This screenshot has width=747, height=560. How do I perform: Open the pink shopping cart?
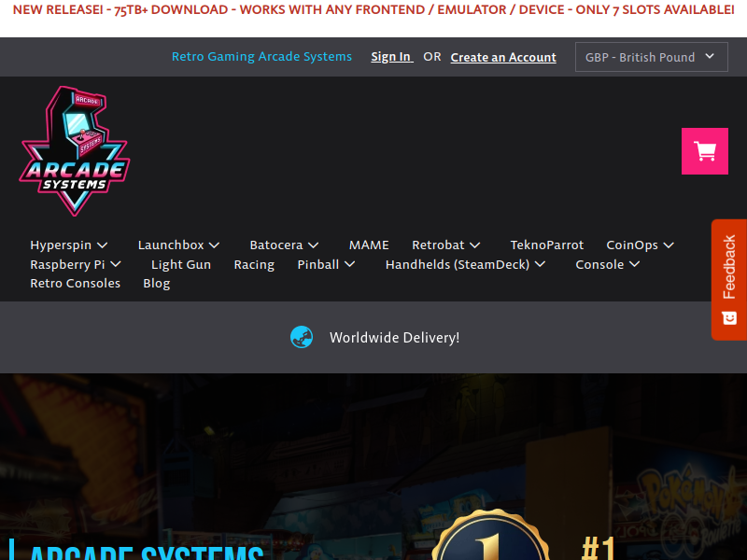[x=705, y=151]
